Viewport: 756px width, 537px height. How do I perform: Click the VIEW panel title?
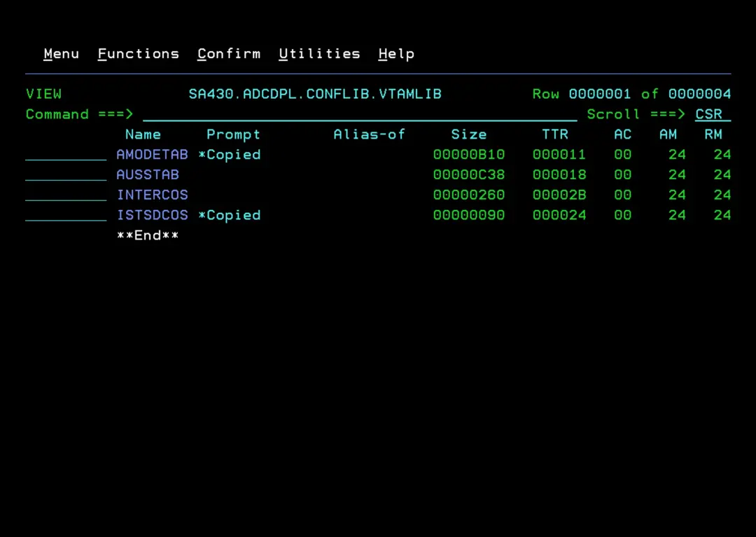[43, 94]
